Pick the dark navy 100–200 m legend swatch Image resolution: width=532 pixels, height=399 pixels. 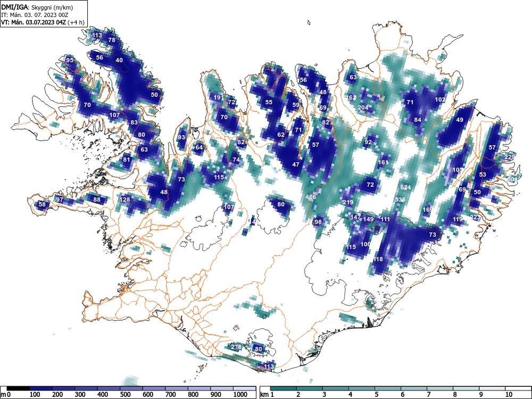tap(41, 388)
